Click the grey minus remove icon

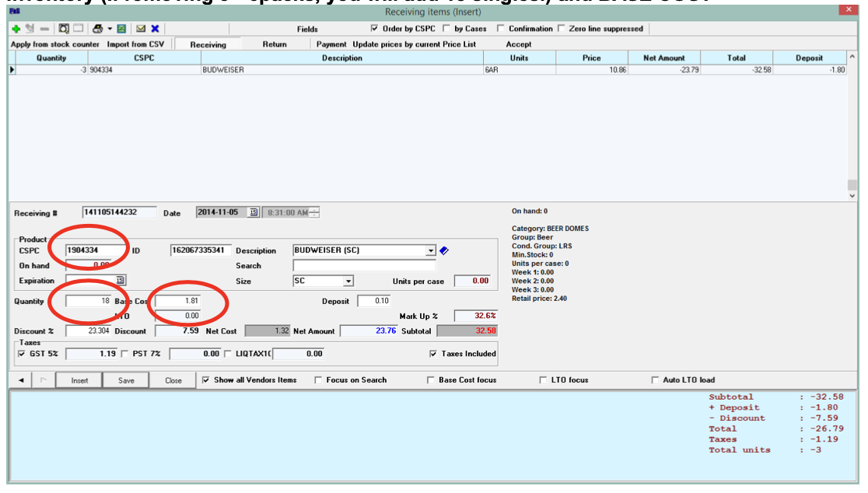(x=45, y=29)
